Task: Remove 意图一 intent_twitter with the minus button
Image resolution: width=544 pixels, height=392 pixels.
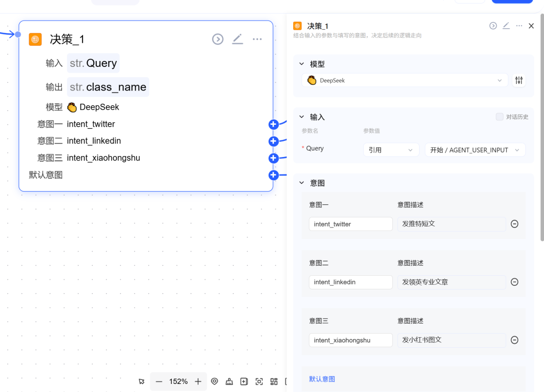Action: [514, 224]
